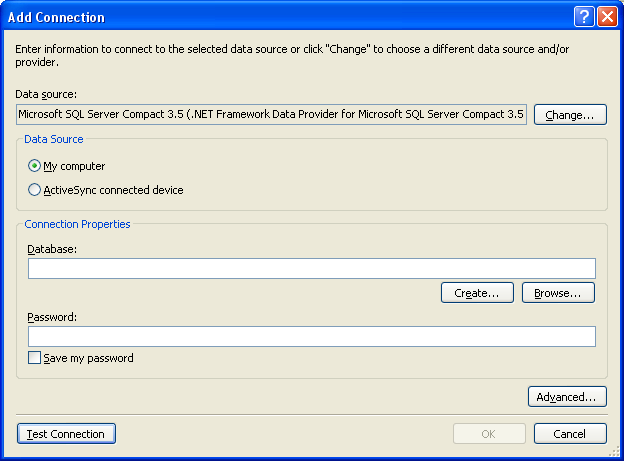Click the "Database:" field label
This screenshot has width=624, height=461.
point(52,249)
